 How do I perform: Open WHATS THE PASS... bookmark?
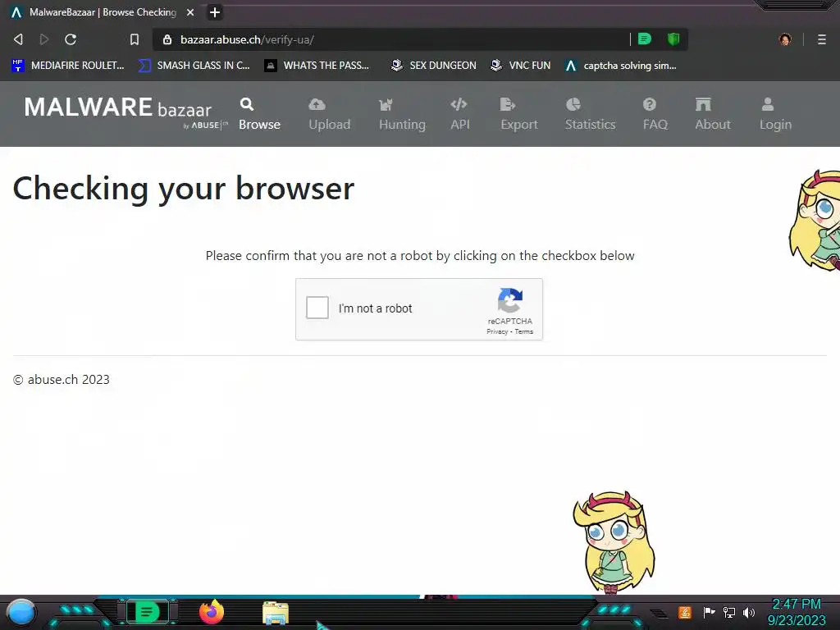[317, 66]
